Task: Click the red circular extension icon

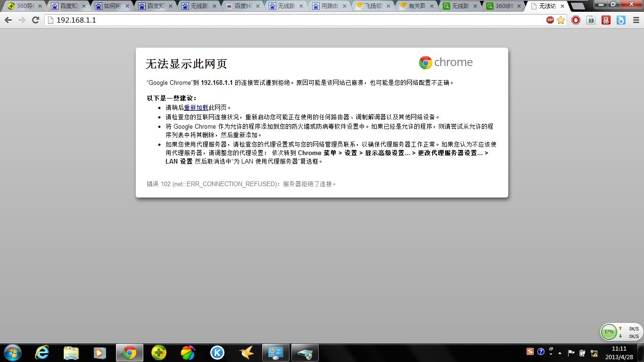Action: pyautogui.click(x=576, y=20)
